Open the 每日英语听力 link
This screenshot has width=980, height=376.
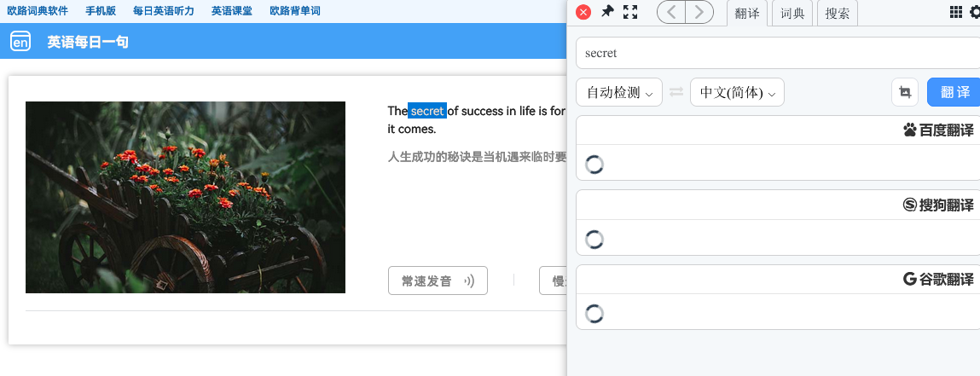tap(164, 10)
